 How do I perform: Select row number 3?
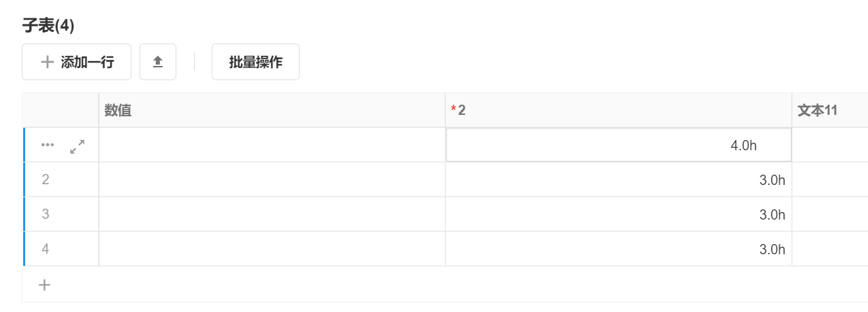(x=46, y=214)
